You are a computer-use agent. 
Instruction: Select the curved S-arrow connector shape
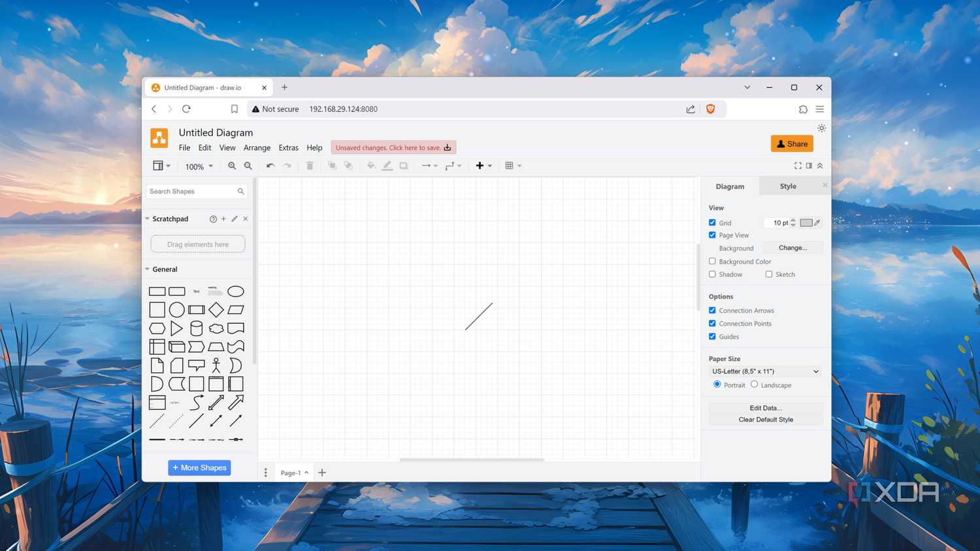point(197,402)
